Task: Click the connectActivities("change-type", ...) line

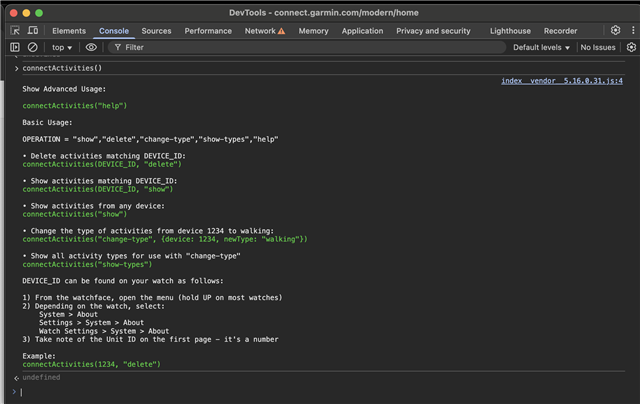Action: 165,239
